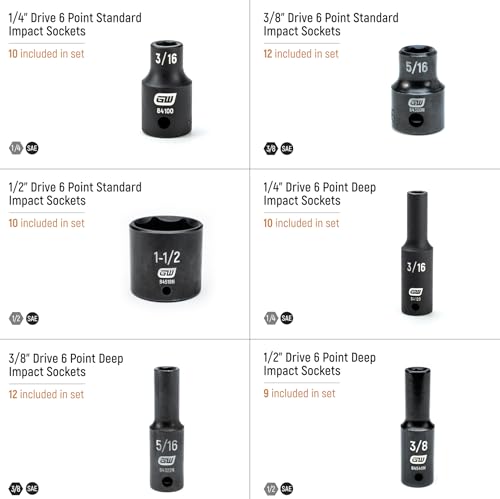The height and width of the screenshot is (499, 500).
Task: Click the 1/2 hexagon icon under 1/2" deep sockets
Action: click(x=271, y=489)
